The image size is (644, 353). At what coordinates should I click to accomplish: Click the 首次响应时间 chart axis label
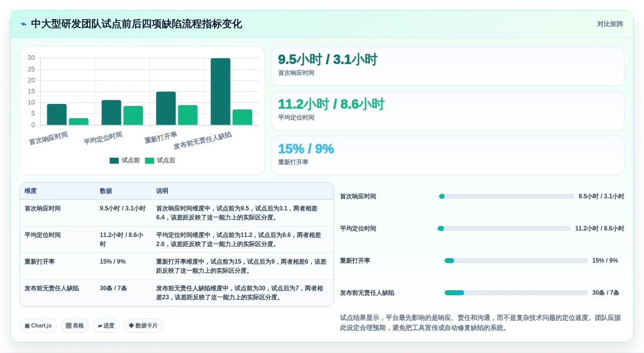coord(48,138)
